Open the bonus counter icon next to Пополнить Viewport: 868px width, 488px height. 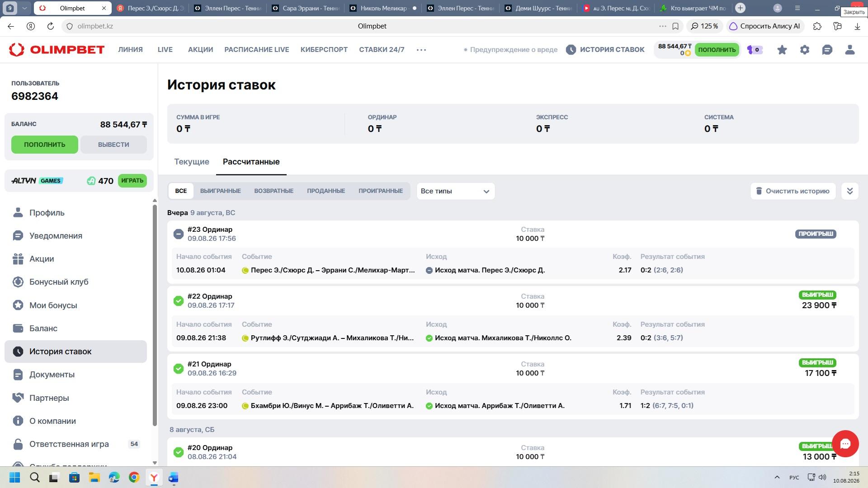pos(755,50)
